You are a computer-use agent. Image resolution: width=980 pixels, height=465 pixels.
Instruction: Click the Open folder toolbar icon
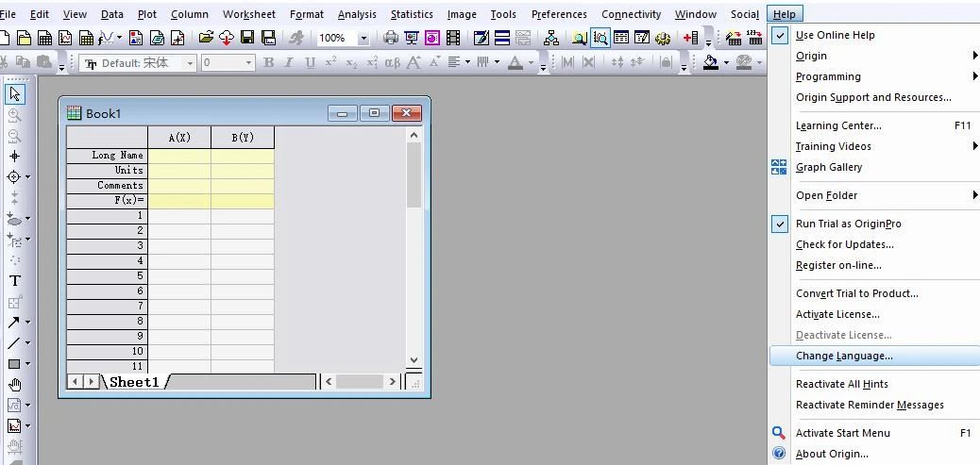(206, 38)
